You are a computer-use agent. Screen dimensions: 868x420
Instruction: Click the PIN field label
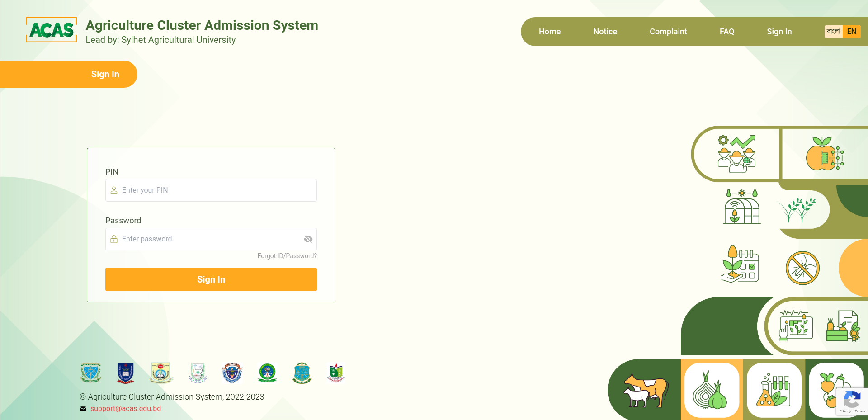112,172
